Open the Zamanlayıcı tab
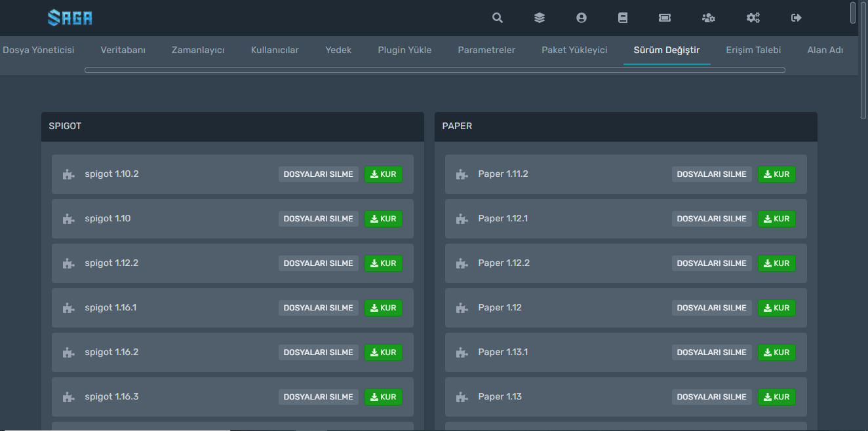Screen dimensions: 868x431 click(x=198, y=50)
